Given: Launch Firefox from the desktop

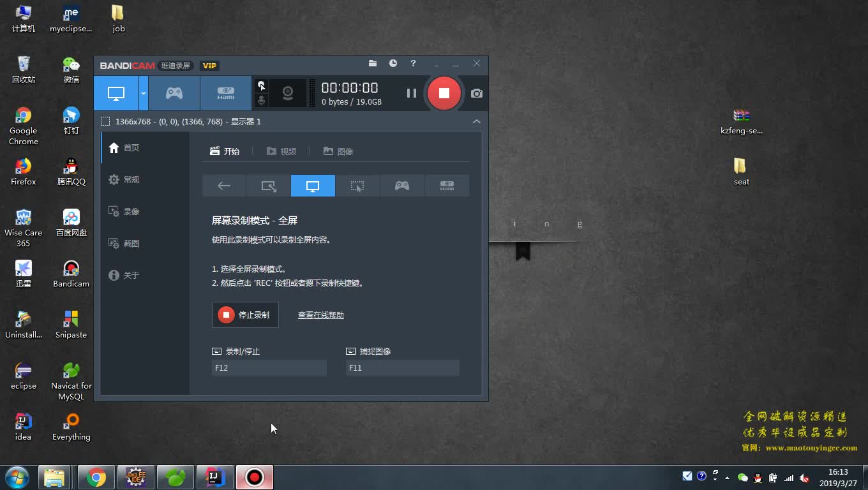Looking at the screenshot, I should (24, 172).
